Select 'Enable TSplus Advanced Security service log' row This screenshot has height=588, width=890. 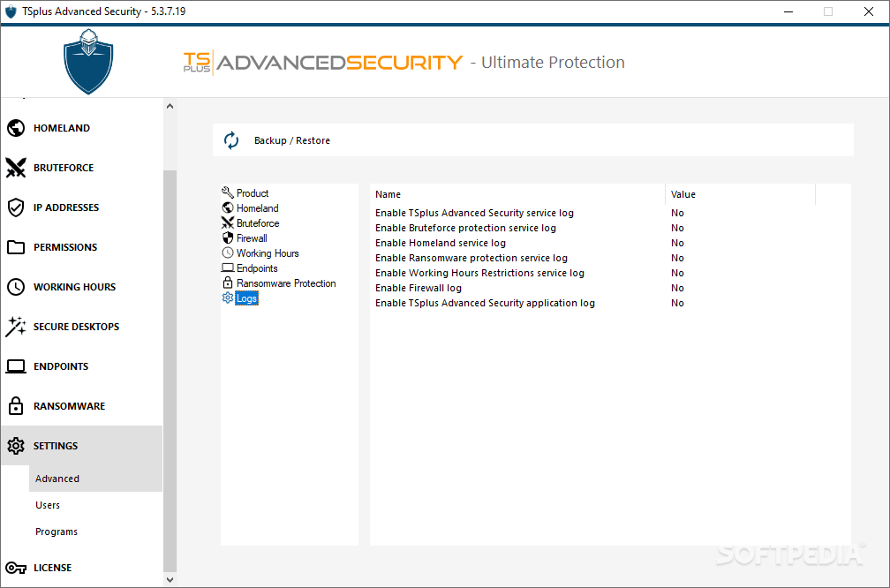(610, 213)
